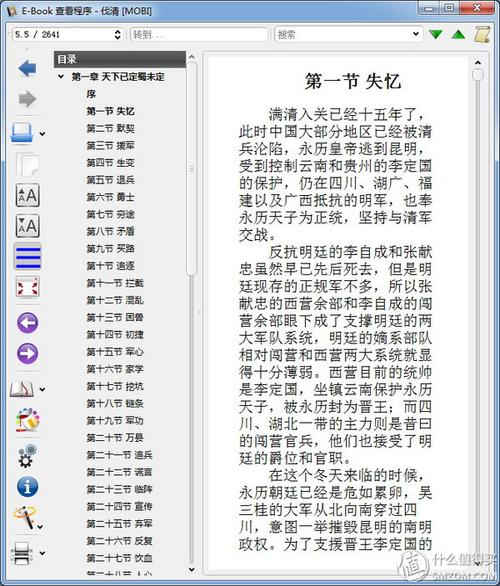
Task: Select 第十一节 拦截 in contents
Action: tap(115, 283)
